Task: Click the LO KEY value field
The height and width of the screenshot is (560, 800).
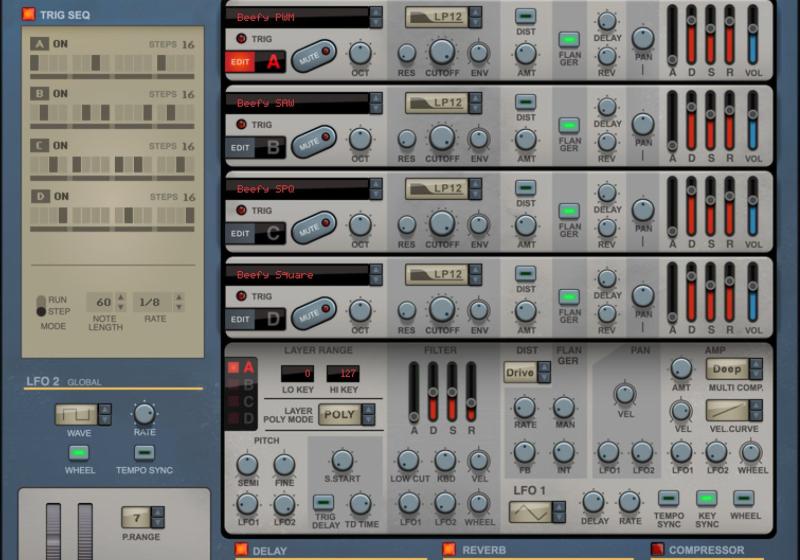Action: click(x=297, y=373)
